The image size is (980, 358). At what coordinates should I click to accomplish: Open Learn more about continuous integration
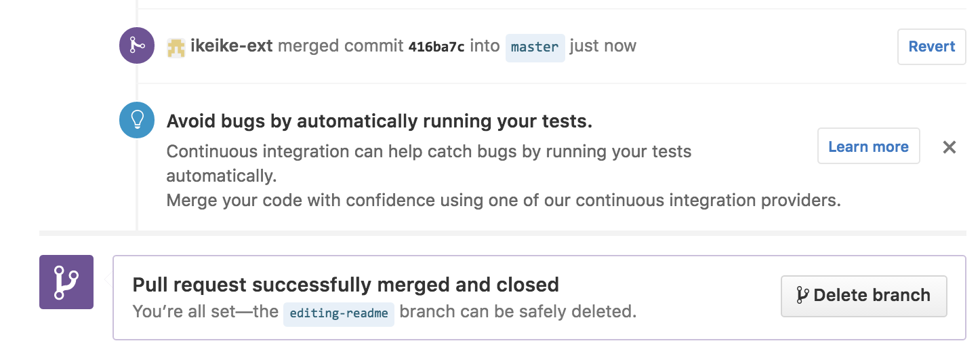point(868,146)
